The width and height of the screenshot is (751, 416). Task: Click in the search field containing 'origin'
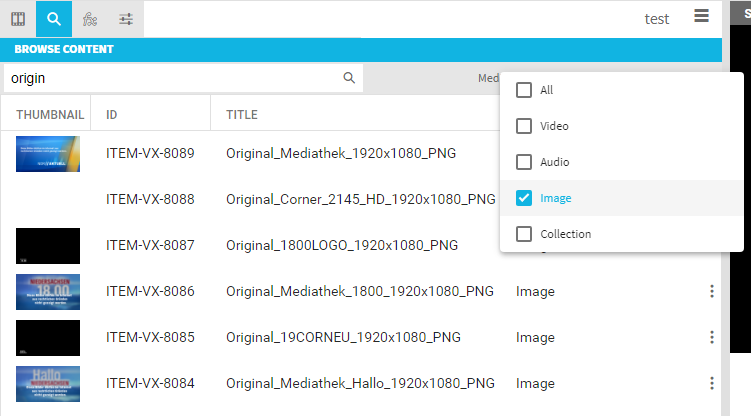coord(170,78)
